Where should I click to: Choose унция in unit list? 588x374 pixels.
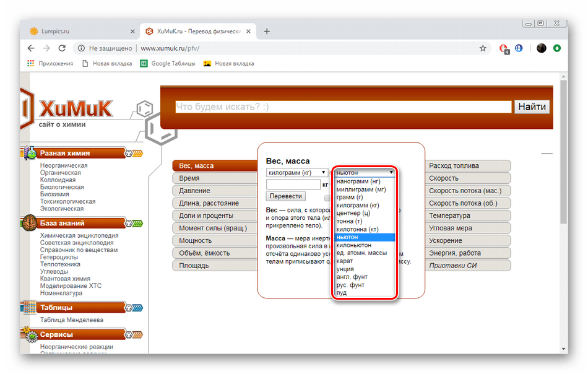tap(365, 269)
